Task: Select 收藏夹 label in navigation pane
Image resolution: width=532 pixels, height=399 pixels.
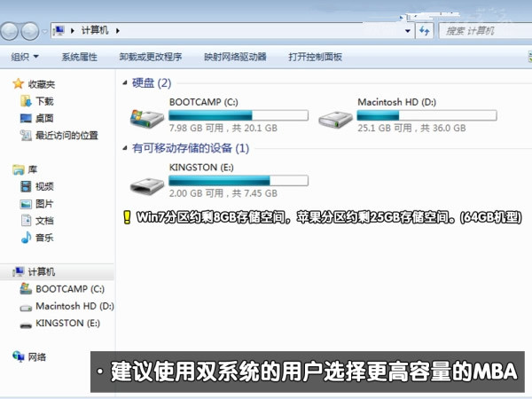Action: pyautogui.click(x=42, y=84)
